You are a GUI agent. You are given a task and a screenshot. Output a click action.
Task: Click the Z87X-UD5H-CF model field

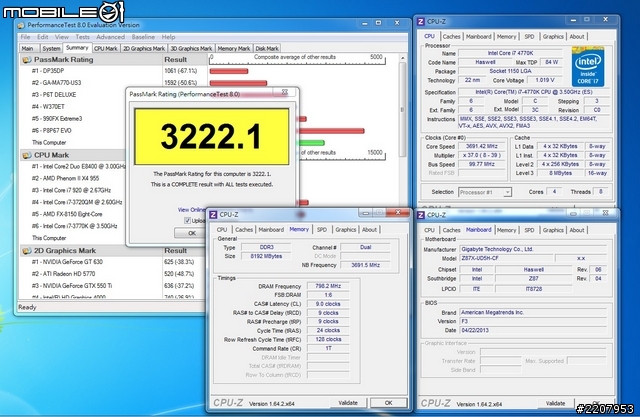coord(506,258)
